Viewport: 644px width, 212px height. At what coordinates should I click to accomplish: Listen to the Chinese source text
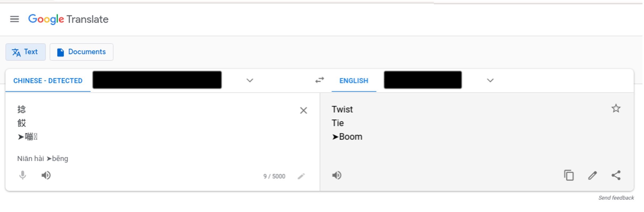coord(46,175)
